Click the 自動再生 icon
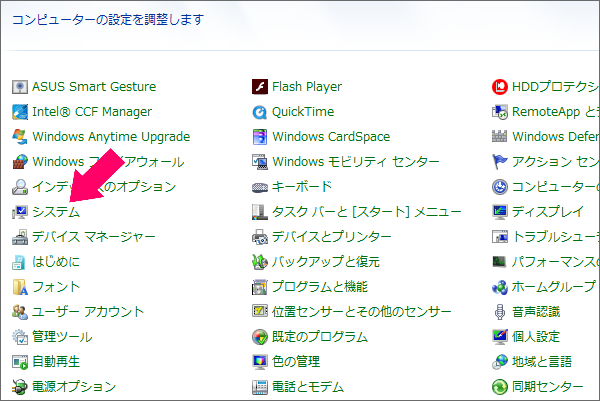Image resolution: width=600 pixels, height=401 pixels. (x=20, y=362)
